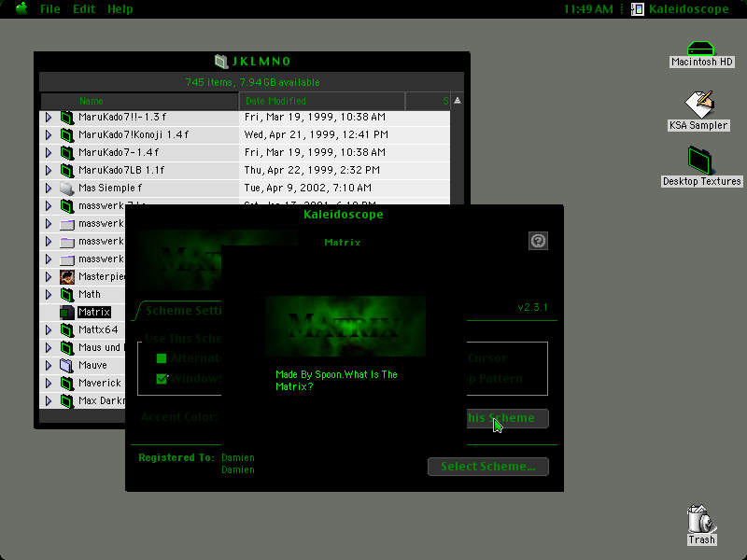This screenshot has height=560, width=747.
Task: Click the 745 items status text
Action: pos(252,82)
